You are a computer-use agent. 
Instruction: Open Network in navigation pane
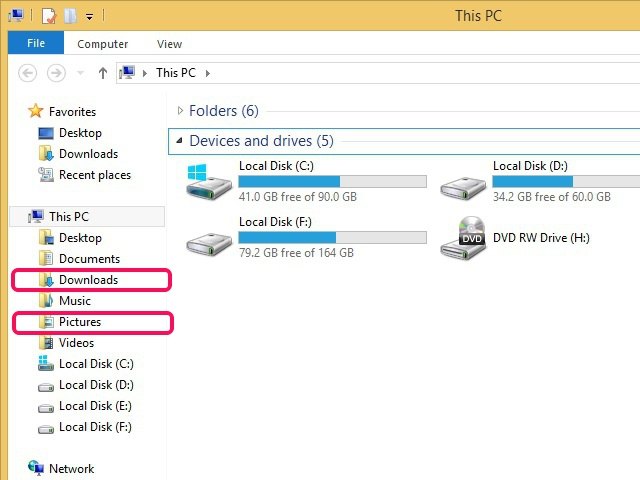[71, 469]
